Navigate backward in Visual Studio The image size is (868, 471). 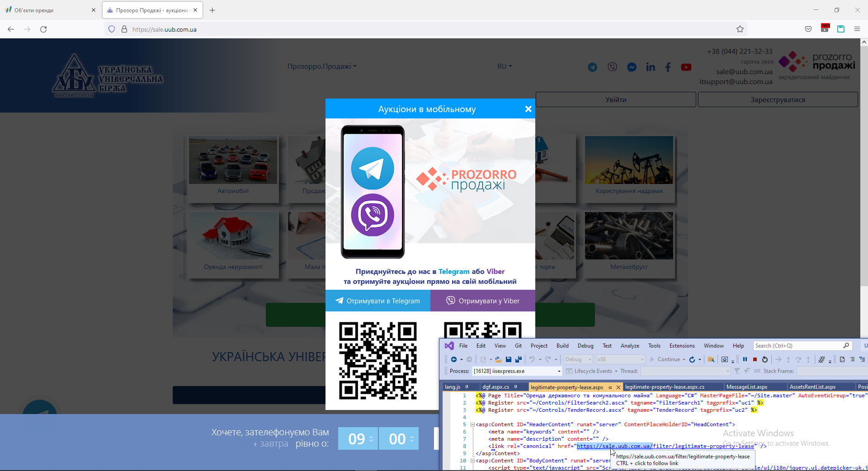pos(454,359)
